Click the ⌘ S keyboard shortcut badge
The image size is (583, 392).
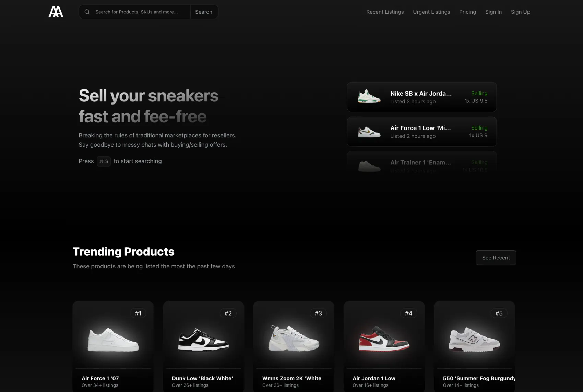point(104,161)
